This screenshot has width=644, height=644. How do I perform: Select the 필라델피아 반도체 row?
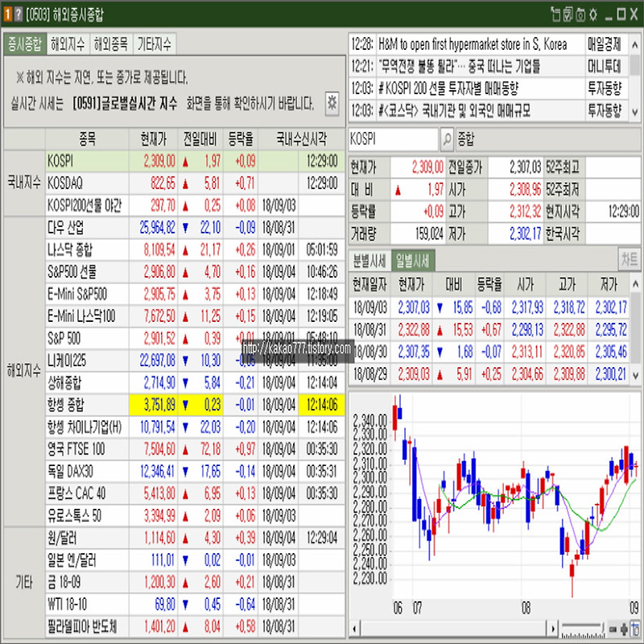[x=195, y=627]
